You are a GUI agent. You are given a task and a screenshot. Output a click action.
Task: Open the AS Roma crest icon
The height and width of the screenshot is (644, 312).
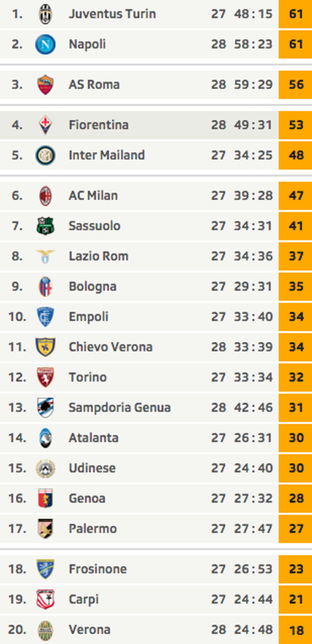point(45,85)
